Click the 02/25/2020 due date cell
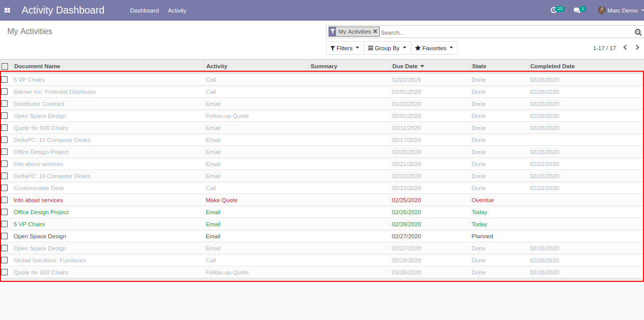Viewport: 644px width, 320px height. 406,200
